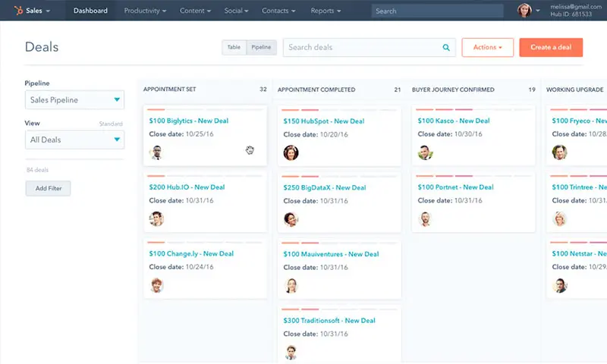607x364 pixels.
Task: Open the $100 Kasco - New Deal link
Action: [454, 121]
